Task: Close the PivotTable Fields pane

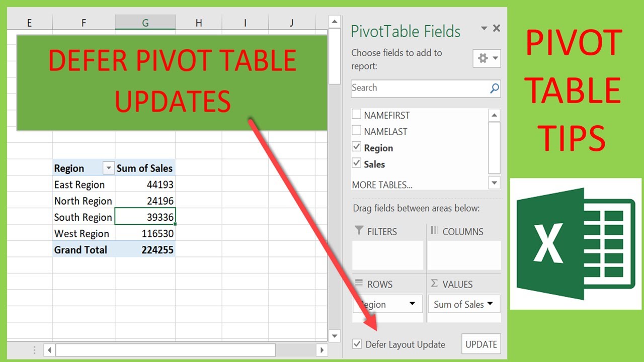Action: coord(497,29)
